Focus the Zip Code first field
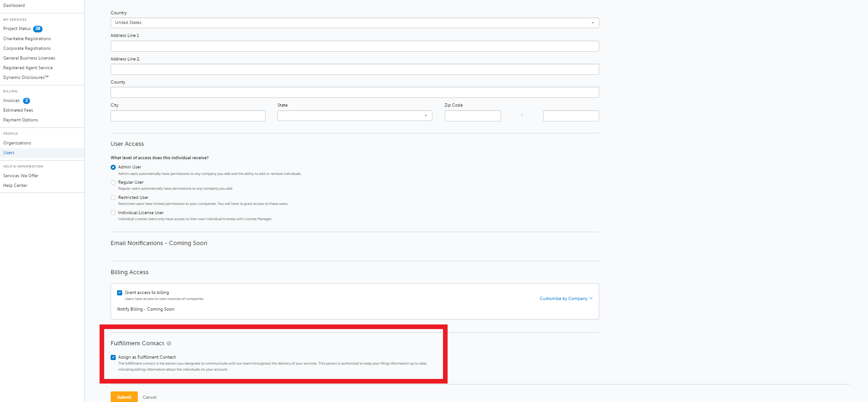The image size is (868, 402). point(473,116)
